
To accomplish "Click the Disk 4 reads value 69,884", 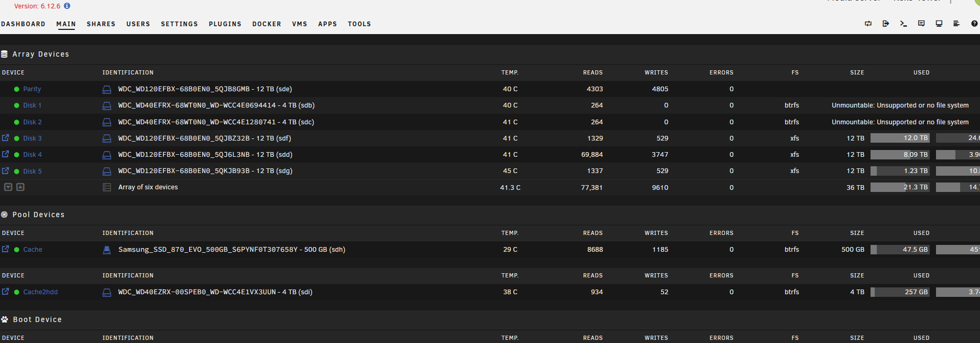I will (592, 155).
